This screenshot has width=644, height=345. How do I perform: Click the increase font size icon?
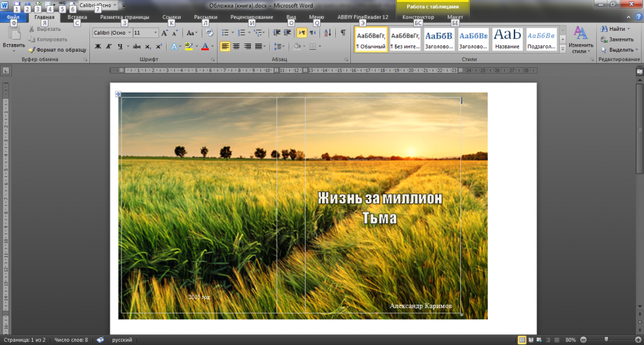point(164,33)
